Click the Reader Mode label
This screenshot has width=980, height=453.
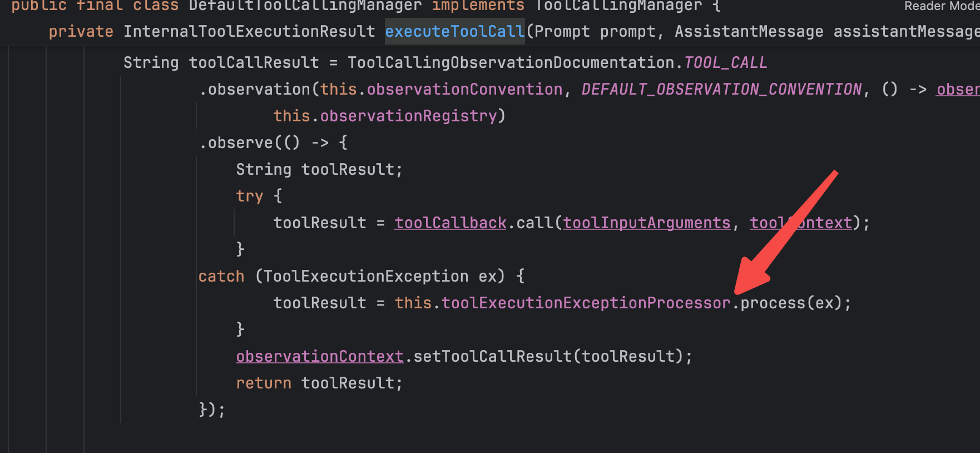tap(941, 6)
